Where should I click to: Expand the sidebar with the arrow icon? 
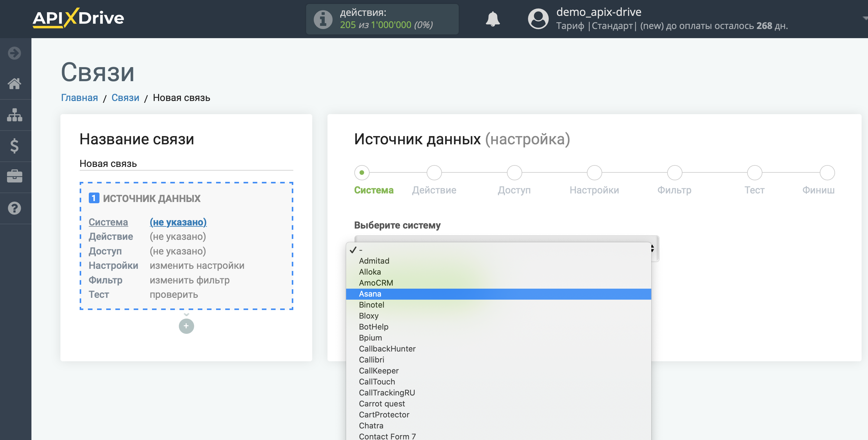pos(14,53)
